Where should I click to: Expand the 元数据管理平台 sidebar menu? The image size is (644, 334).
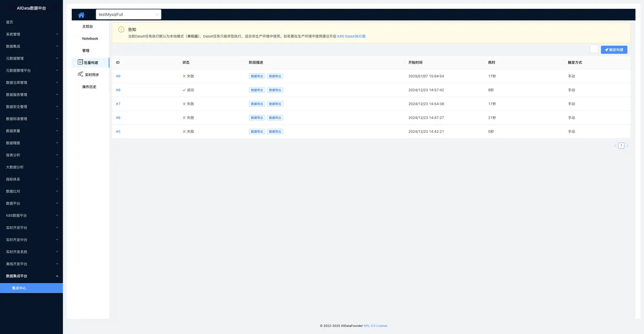[31, 70]
